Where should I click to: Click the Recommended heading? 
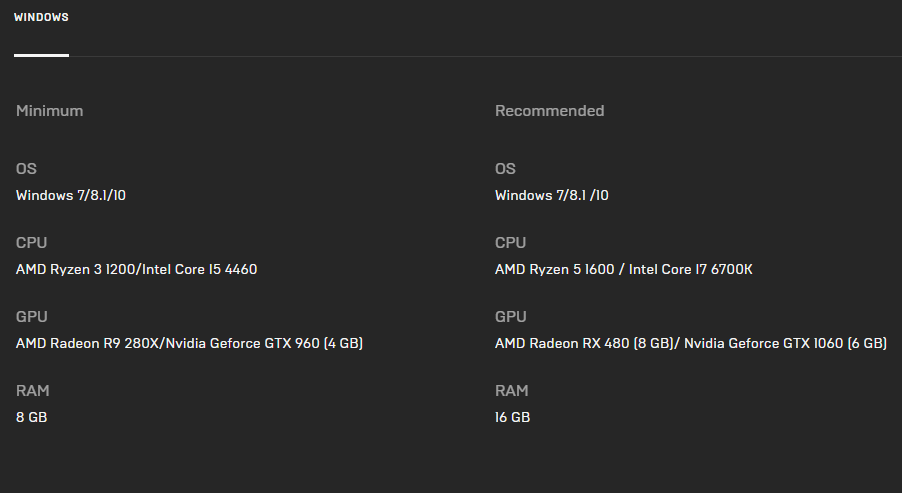tap(549, 110)
